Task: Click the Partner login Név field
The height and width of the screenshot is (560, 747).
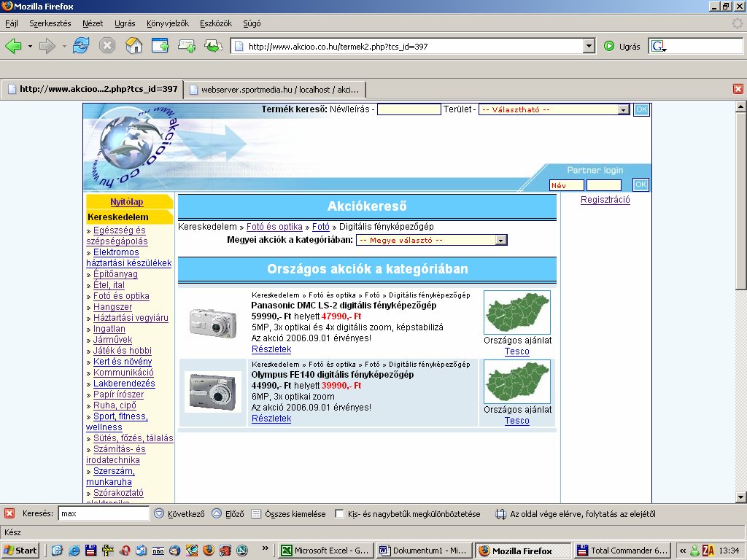Action: pos(566,185)
